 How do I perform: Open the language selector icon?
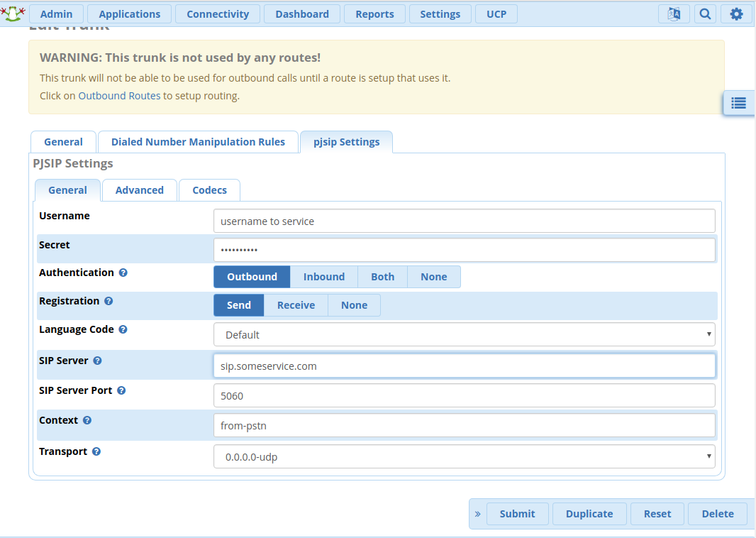pos(673,13)
